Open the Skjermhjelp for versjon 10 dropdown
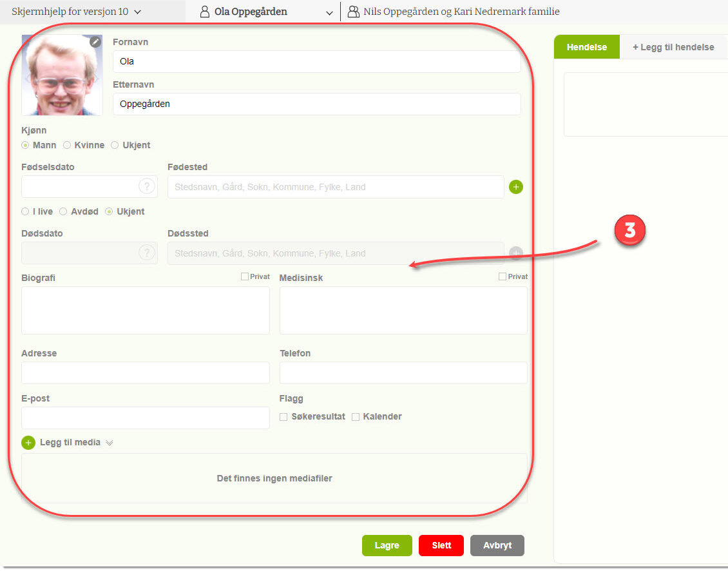This screenshot has width=728, height=571. [x=76, y=12]
